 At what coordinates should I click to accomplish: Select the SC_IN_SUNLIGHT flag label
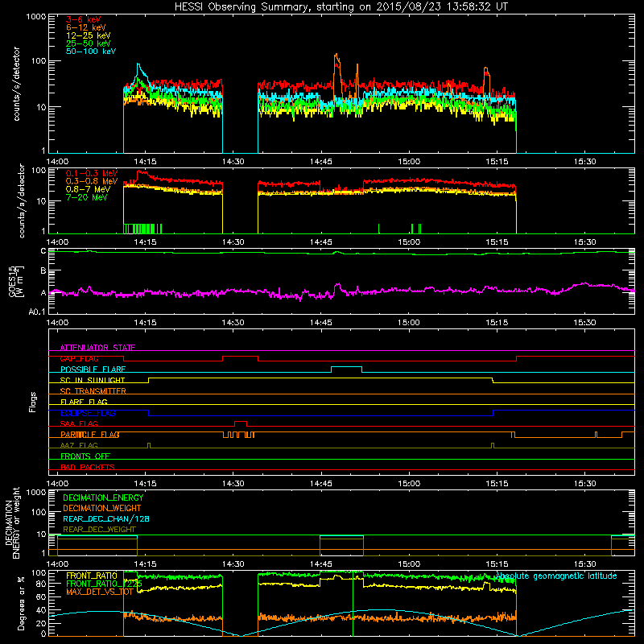click(x=93, y=380)
